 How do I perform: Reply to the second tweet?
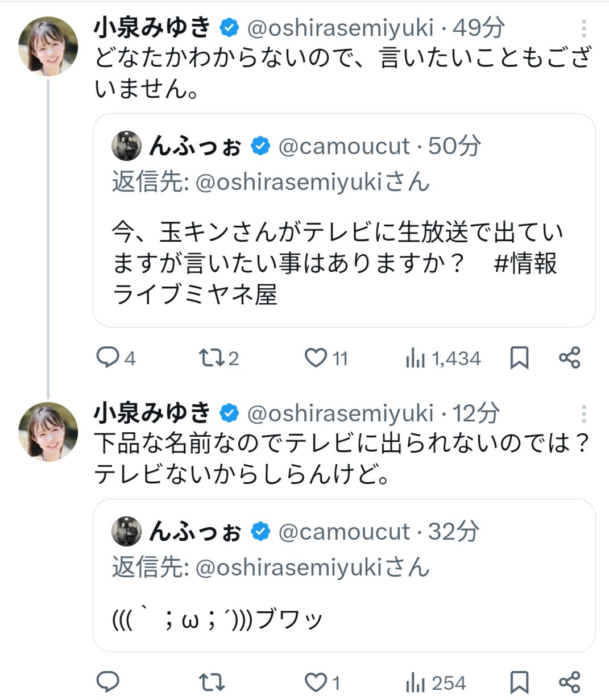(x=107, y=682)
